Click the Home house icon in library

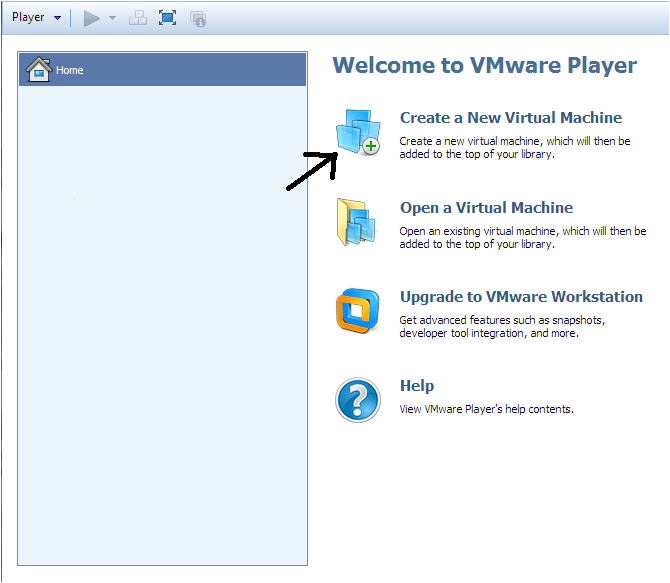[x=39, y=70]
